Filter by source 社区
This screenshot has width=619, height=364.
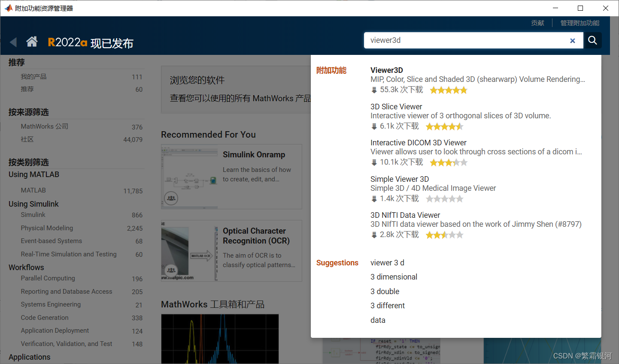[x=27, y=139]
